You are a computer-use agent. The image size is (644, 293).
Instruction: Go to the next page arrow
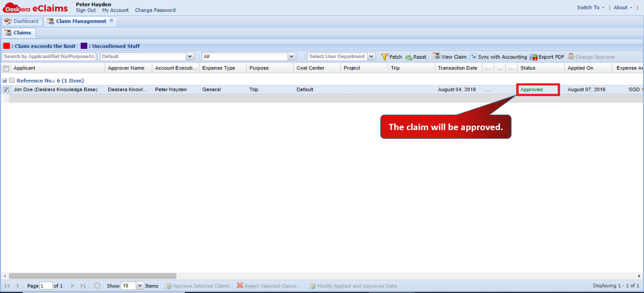[72, 286]
